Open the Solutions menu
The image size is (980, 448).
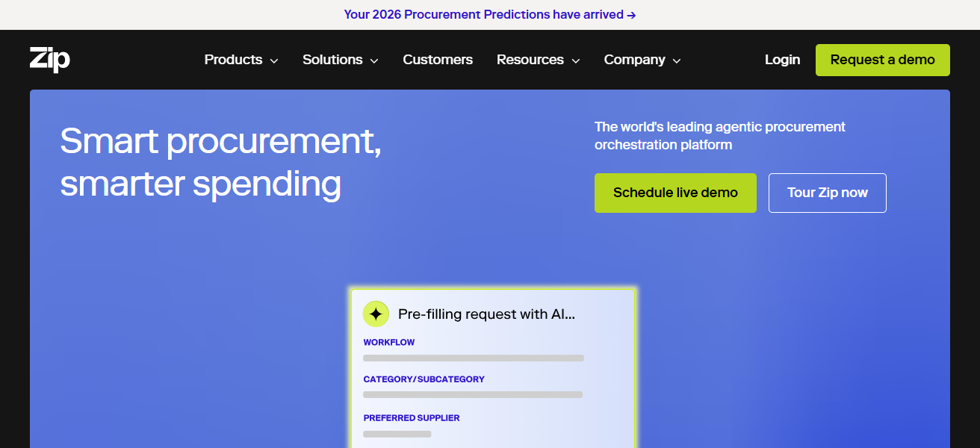click(332, 60)
